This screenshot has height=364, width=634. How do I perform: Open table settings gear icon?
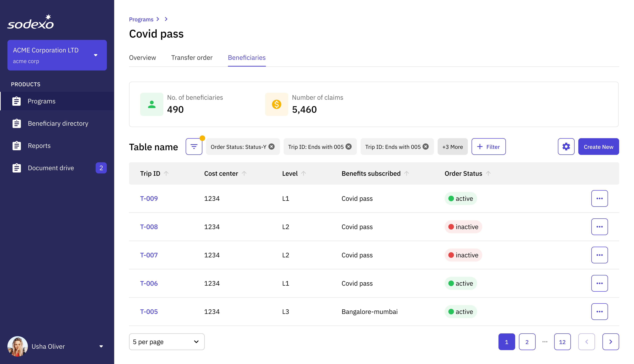pos(566,147)
